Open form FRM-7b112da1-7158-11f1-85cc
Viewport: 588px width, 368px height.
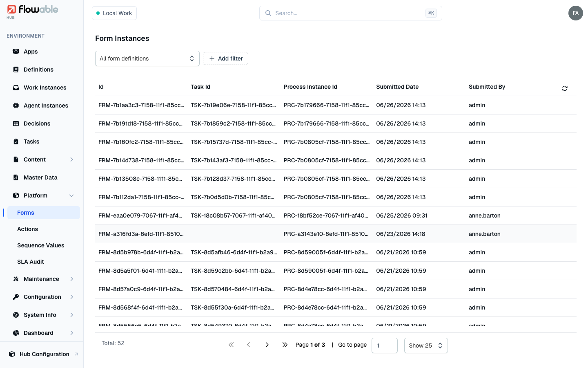[x=141, y=197]
